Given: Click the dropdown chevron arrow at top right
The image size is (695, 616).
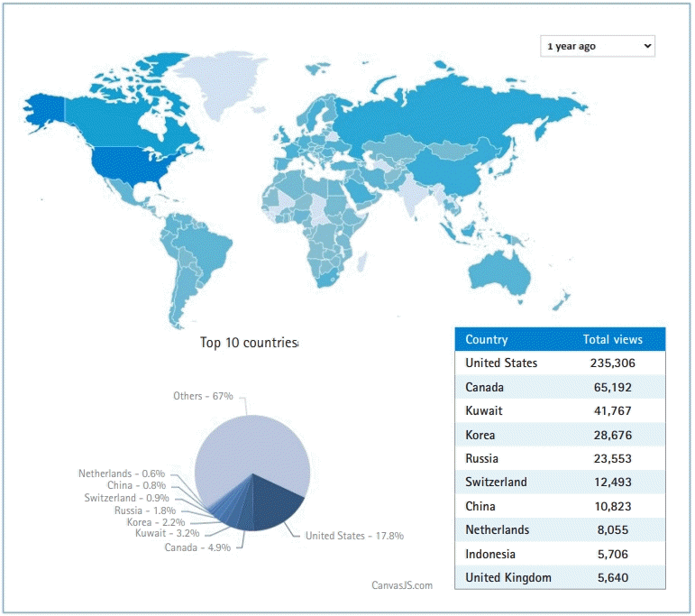Looking at the screenshot, I should (x=647, y=46).
